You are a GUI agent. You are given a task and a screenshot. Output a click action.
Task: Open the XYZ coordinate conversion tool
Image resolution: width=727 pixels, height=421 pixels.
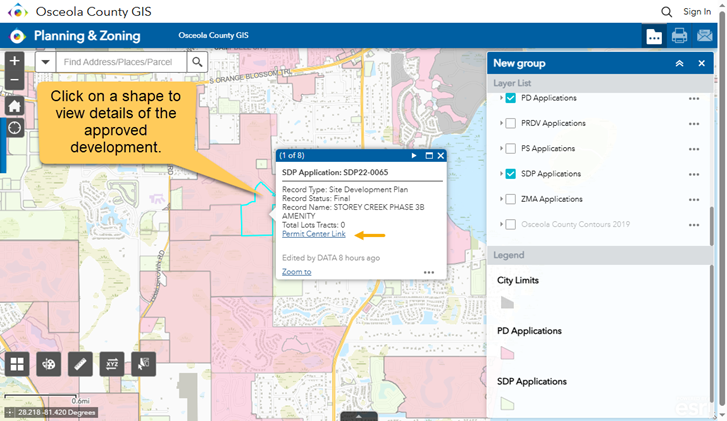click(112, 364)
